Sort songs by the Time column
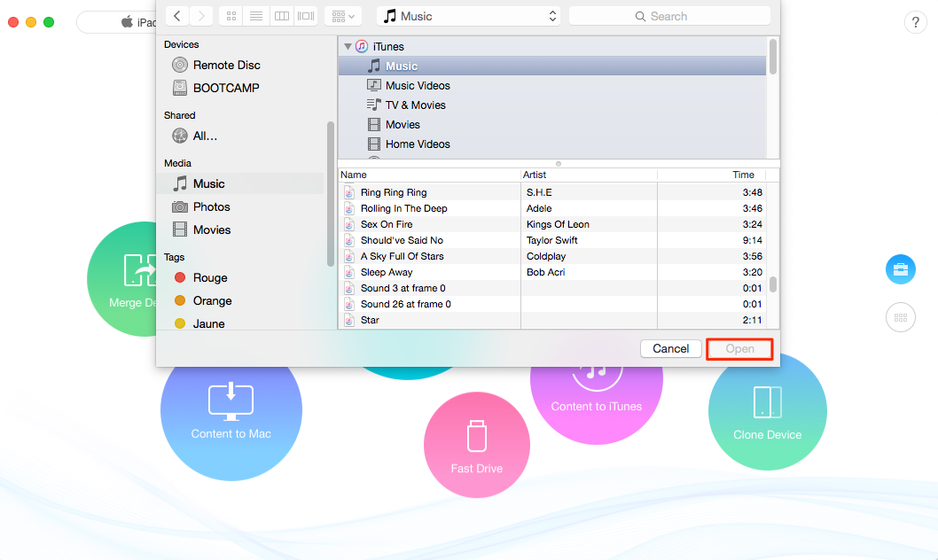 711,175
